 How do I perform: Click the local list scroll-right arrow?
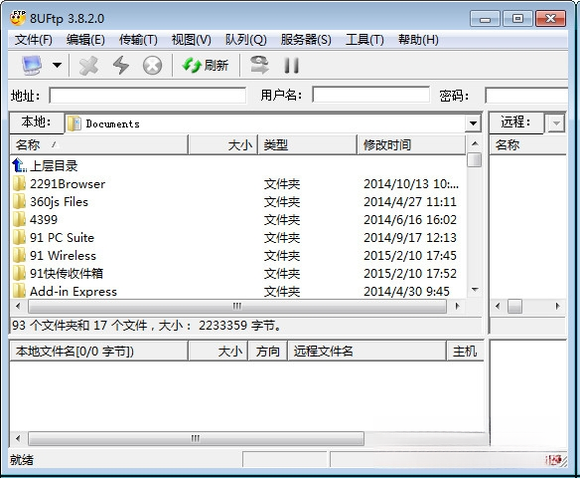point(457,306)
